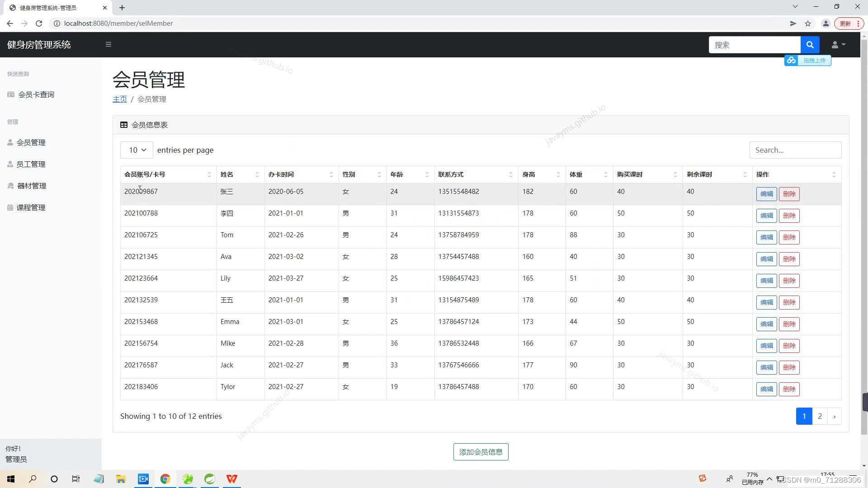868x488 pixels.
Task: Sort by 会员账号/卡号 column
Action: coord(168,174)
